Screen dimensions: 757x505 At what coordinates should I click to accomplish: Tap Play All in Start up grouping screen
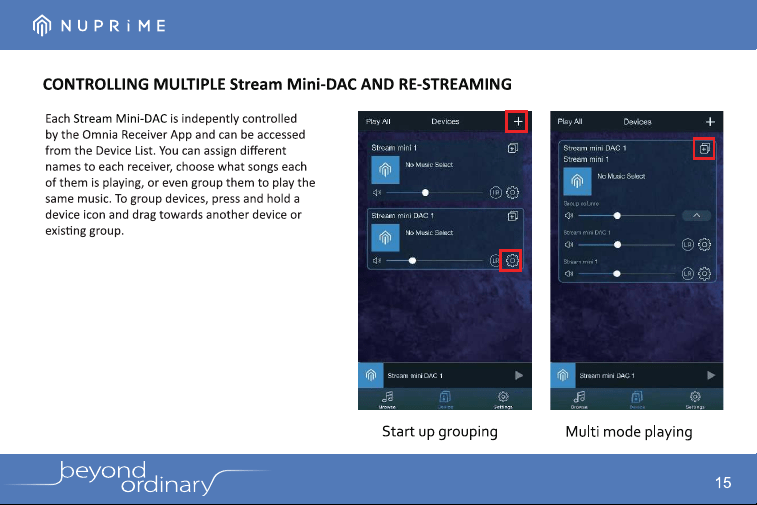pos(378,122)
